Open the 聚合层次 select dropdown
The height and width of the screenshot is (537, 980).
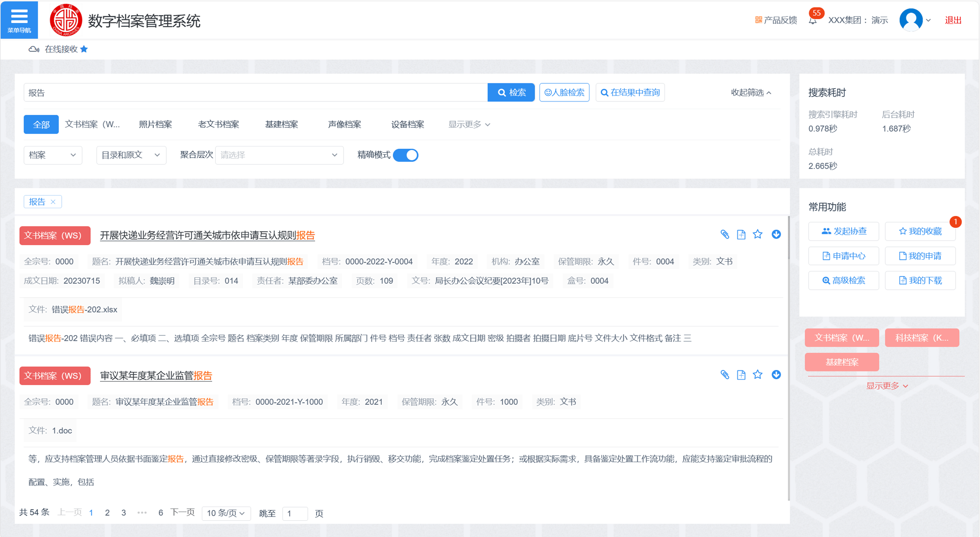pyautogui.click(x=279, y=155)
